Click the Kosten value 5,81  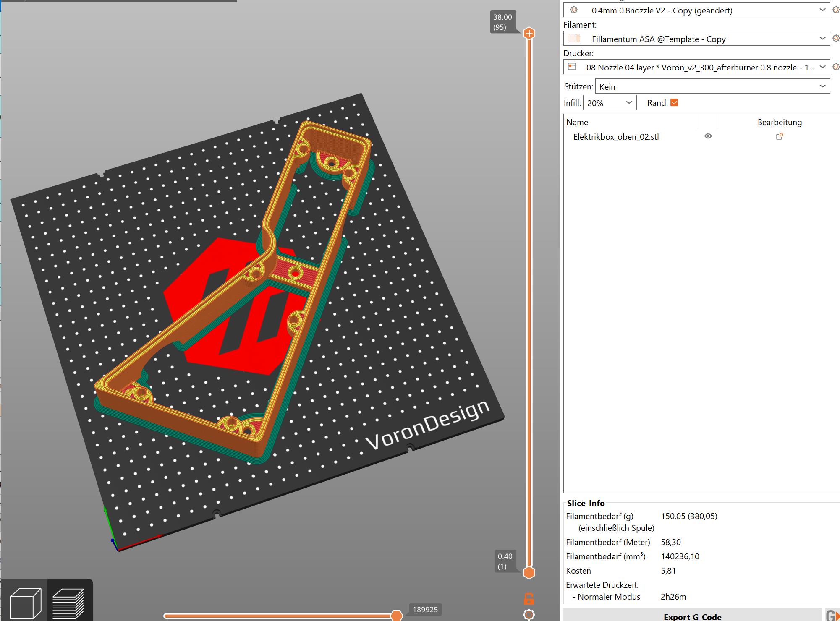[x=668, y=571]
